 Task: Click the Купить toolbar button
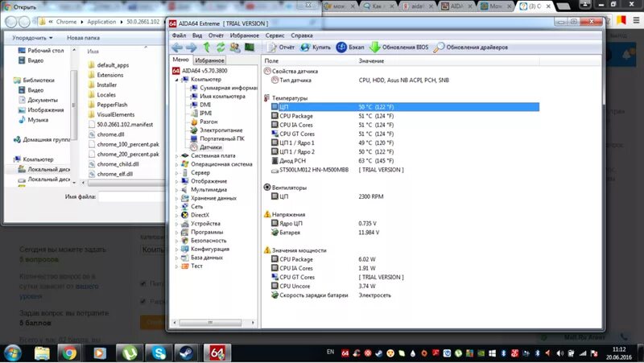point(316,47)
